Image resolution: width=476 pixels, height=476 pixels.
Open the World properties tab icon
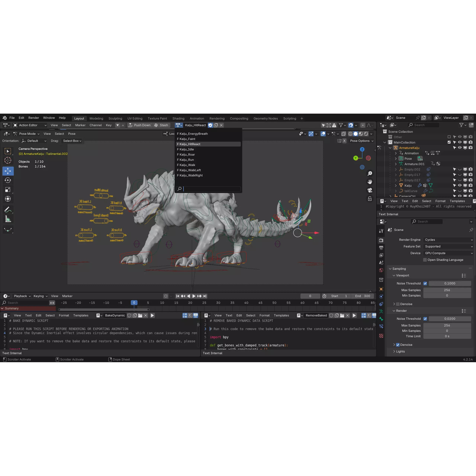[381, 270]
